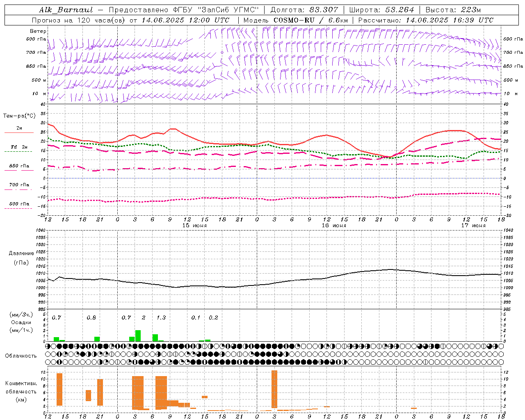Click the 0.2 three-hour precipitation total
The image size is (525, 420).
[x=213, y=318]
